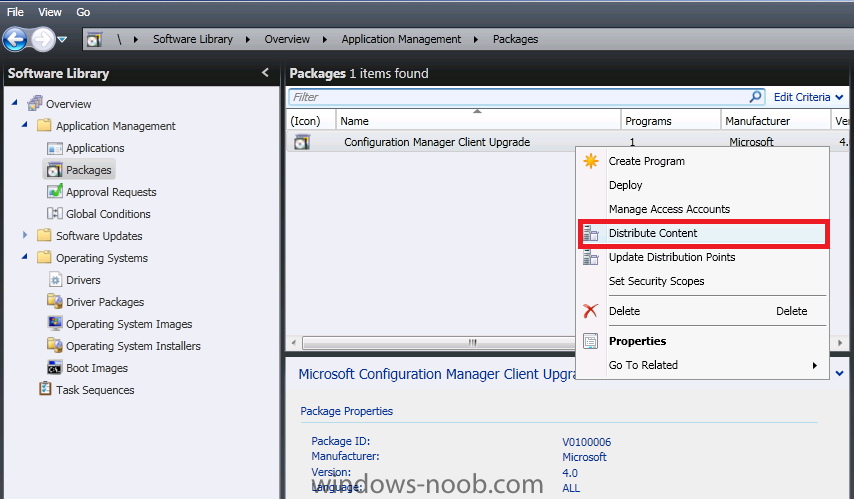The height and width of the screenshot is (499, 854).
Task: Click the Package ID value V0100006
Action: click(x=587, y=442)
